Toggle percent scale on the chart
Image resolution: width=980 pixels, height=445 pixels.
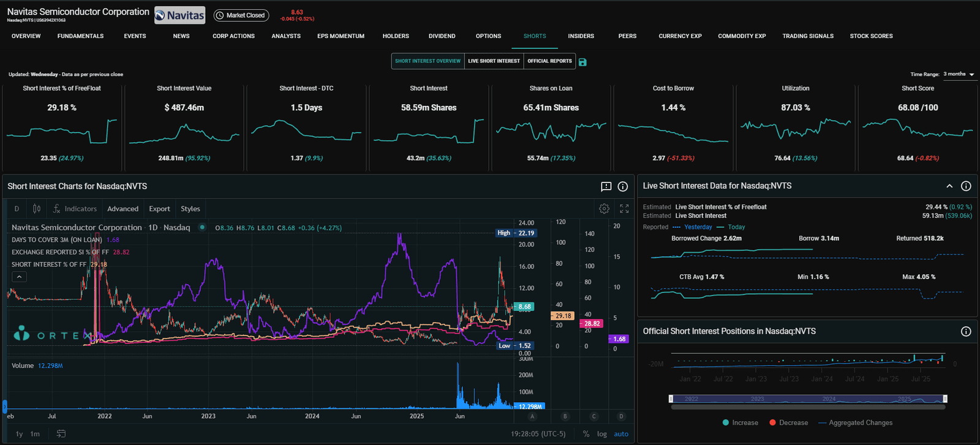coord(586,434)
